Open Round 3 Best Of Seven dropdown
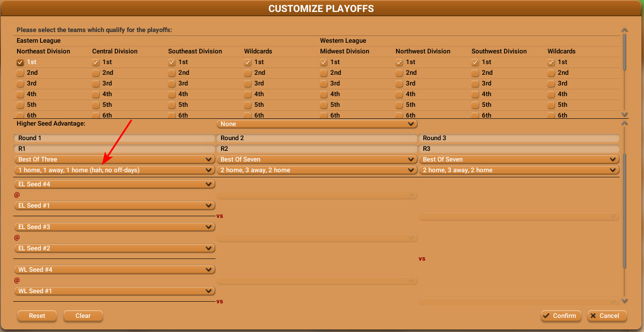Viewport: 644px width, 332px height. (x=519, y=159)
